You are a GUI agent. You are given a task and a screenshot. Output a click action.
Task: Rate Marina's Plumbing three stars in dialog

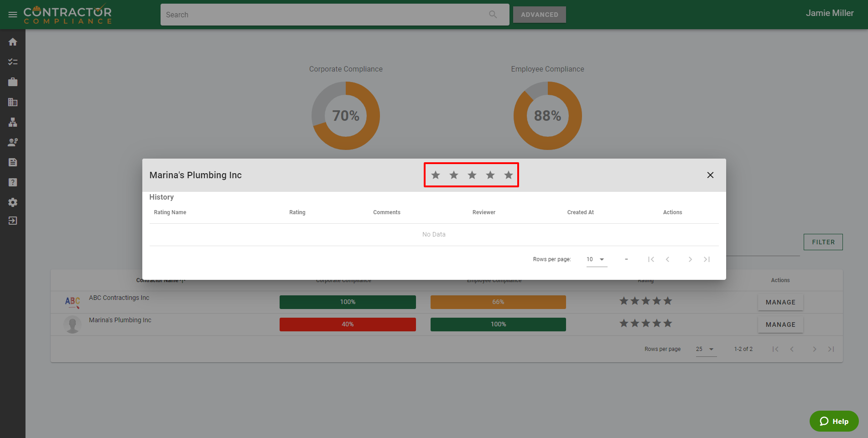coord(472,175)
